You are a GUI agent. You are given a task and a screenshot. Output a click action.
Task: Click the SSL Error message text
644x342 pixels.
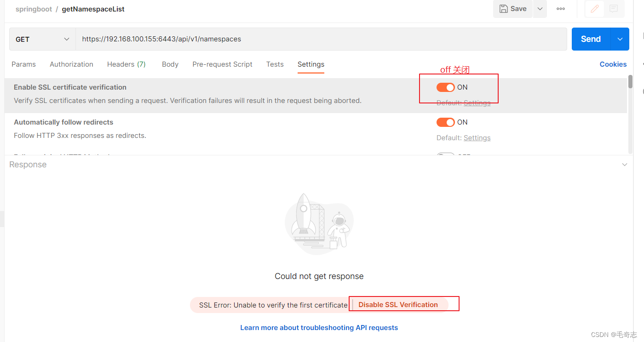273,305
